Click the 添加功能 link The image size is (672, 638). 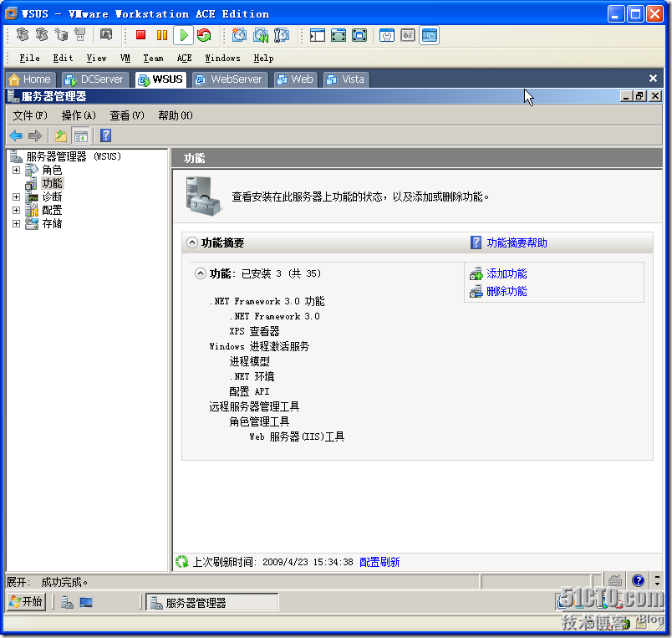(x=507, y=273)
